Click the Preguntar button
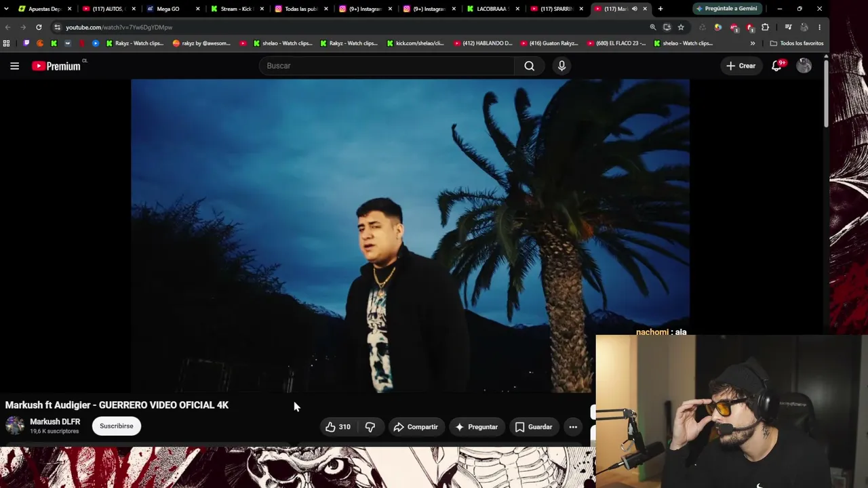 (477, 427)
